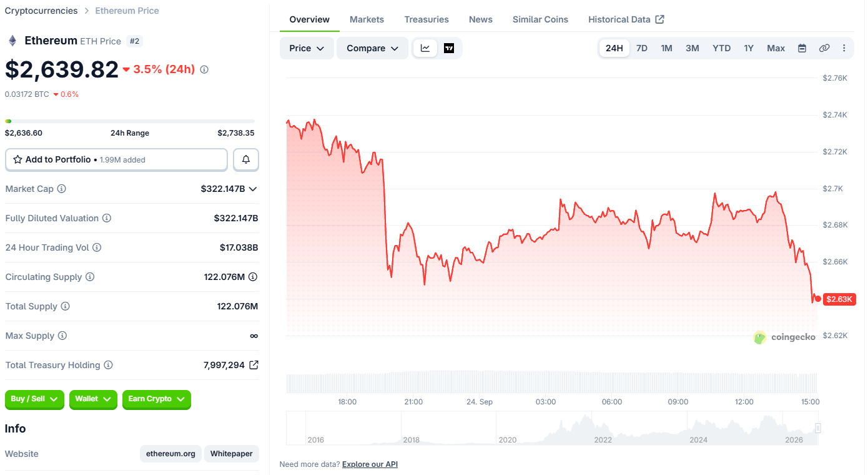Viewport: 868px width, 475px height.
Task: Switch to the Similar Coins tab
Action: (541, 19)
